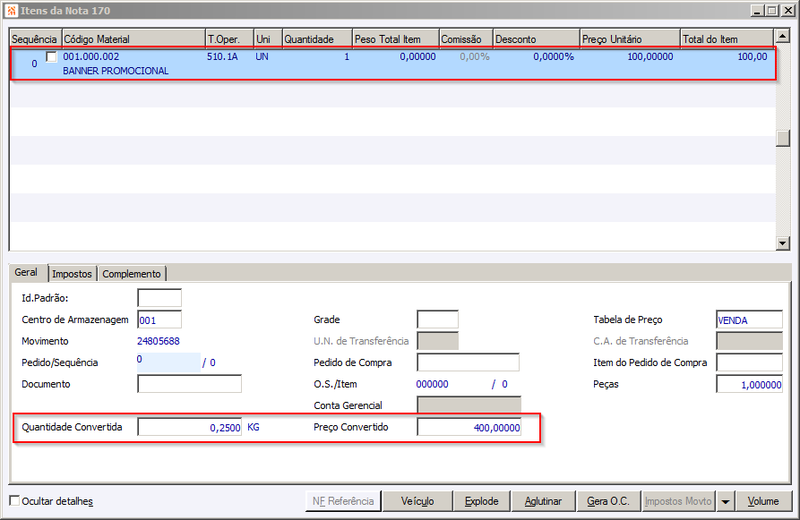Click the T.Oper. column header
Screen dimensions: 800x520
(x=229, y=39)
